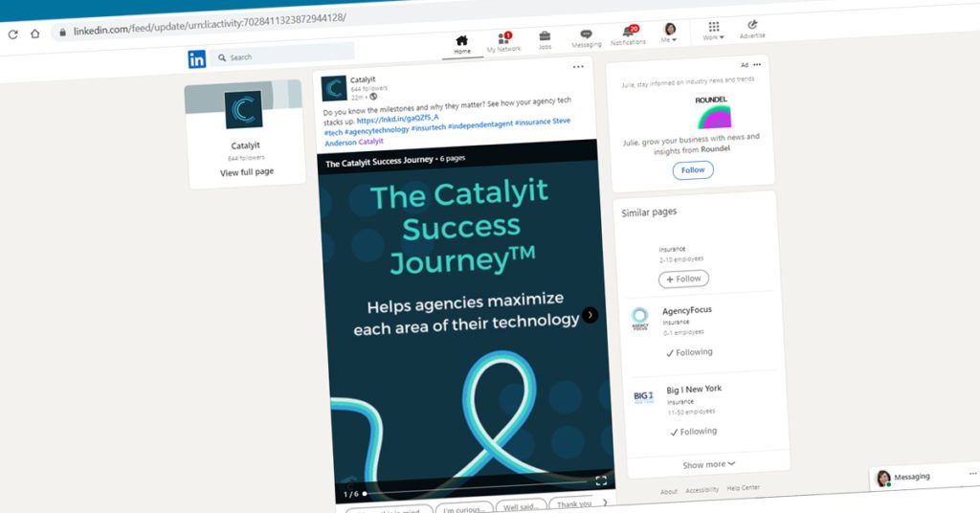Reload the page with the browser refresh icon
Image resolution: width=980 pixels, height=513 pixels.
point(12,34)
